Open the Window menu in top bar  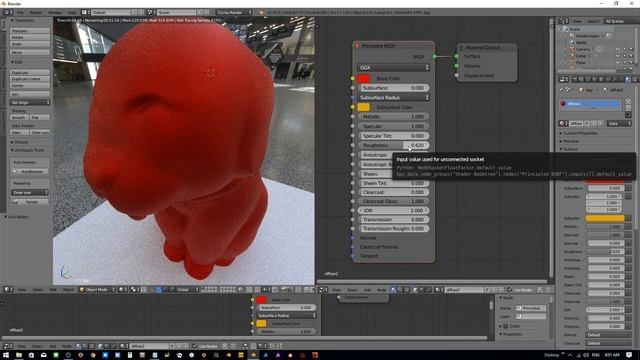click(55, 13)
